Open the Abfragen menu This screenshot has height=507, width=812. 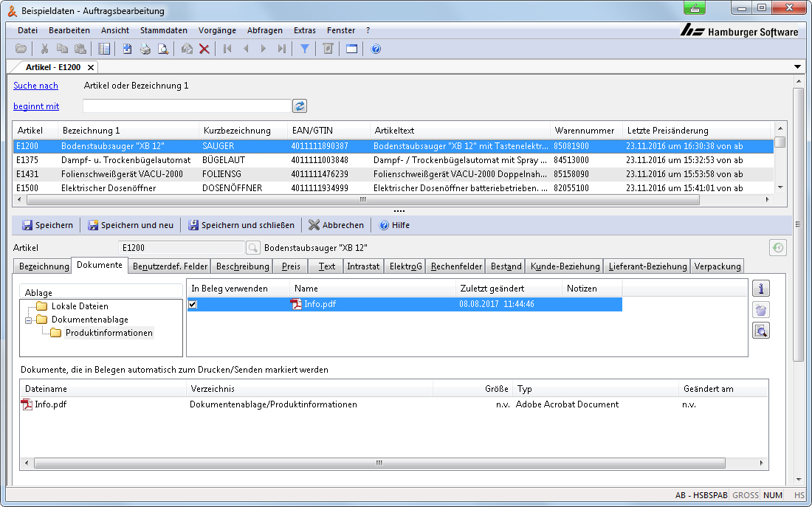pyautogui.click(x=264, y=30)
